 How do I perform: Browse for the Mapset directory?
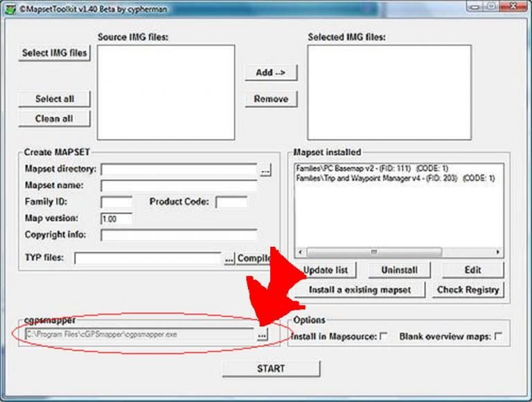266,170
